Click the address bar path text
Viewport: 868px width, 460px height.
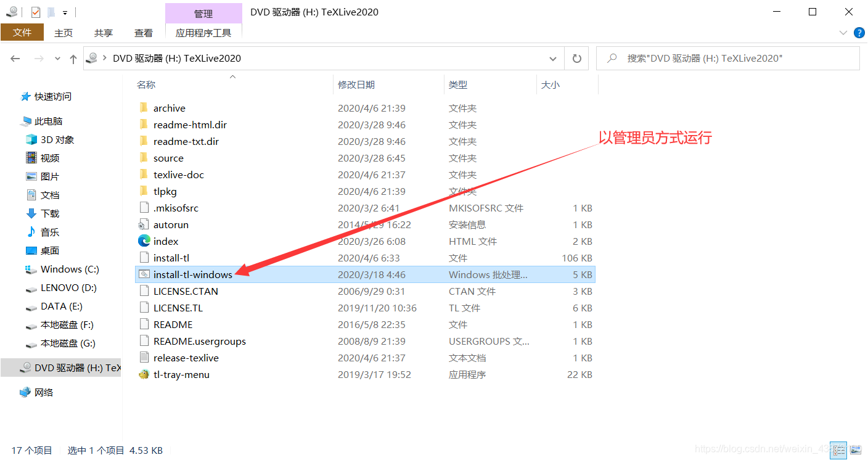tap(177, 59)
